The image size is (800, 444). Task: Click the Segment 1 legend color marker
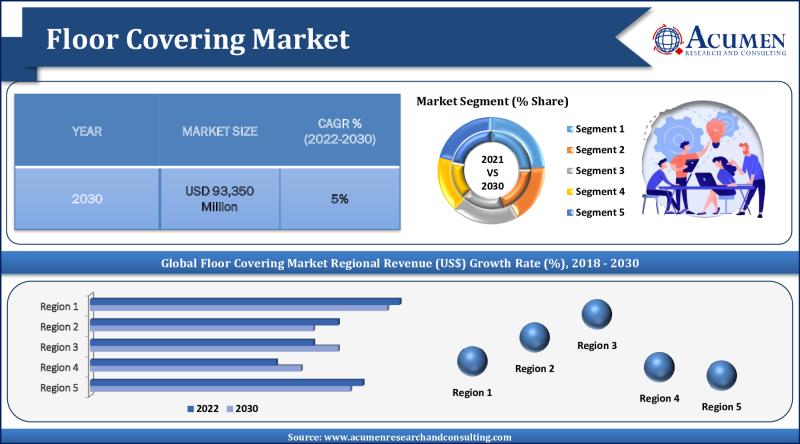pyautogui.click(x=569, y=129)
